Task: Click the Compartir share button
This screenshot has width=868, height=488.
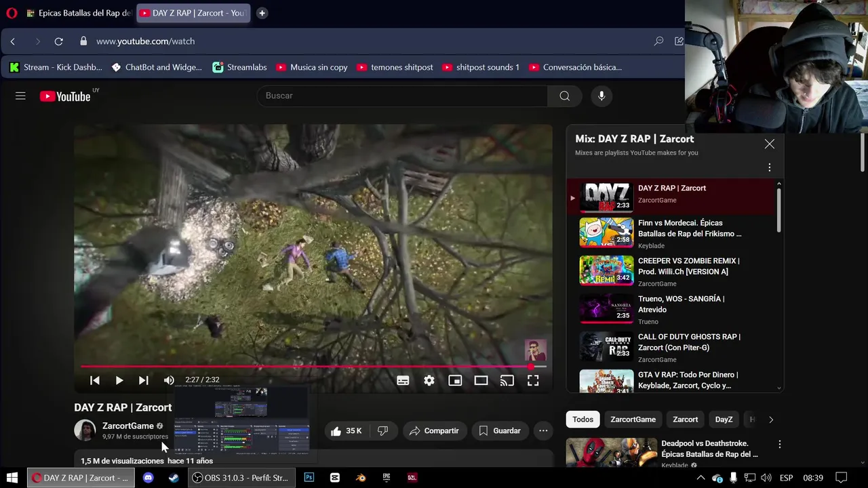Action: coord(434,431)
